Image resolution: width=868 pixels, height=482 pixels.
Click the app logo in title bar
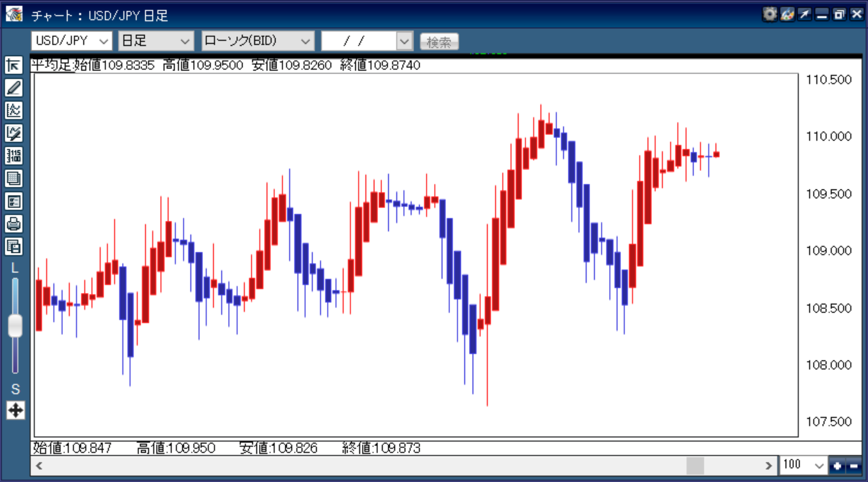(x=14, y=14)
